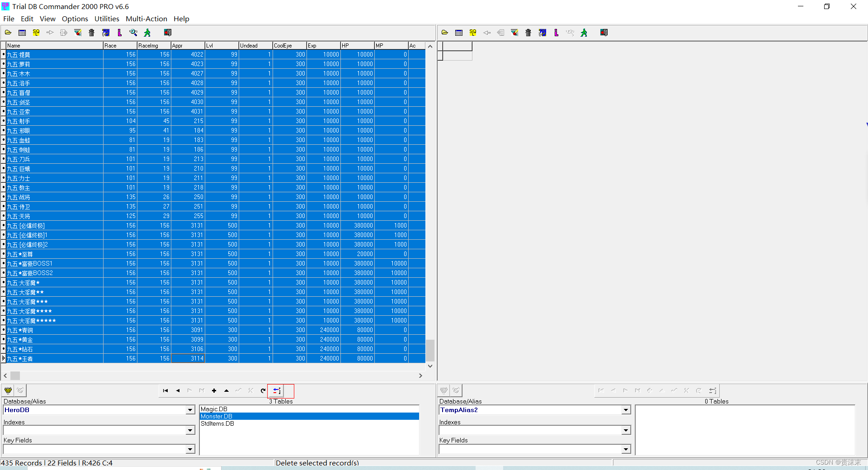Click horizontal scrollbar right arrow
This screenshot has width=868, height=470.
(420, 375)
